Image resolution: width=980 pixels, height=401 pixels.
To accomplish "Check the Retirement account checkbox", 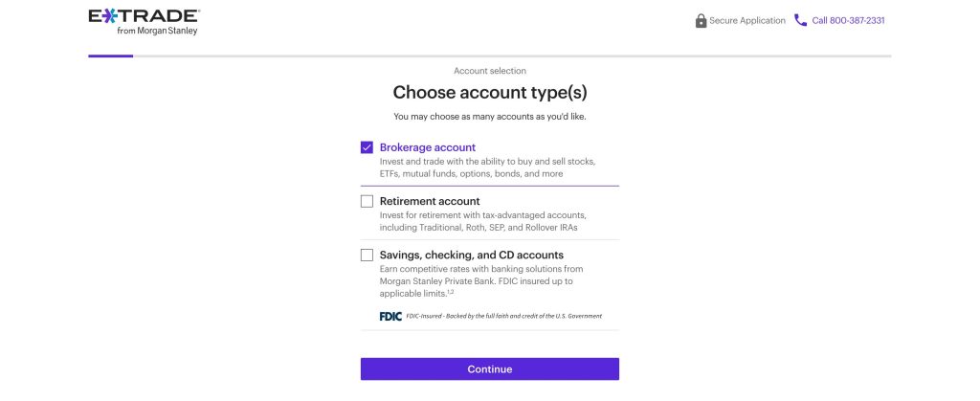I will [x=367, y=201].
